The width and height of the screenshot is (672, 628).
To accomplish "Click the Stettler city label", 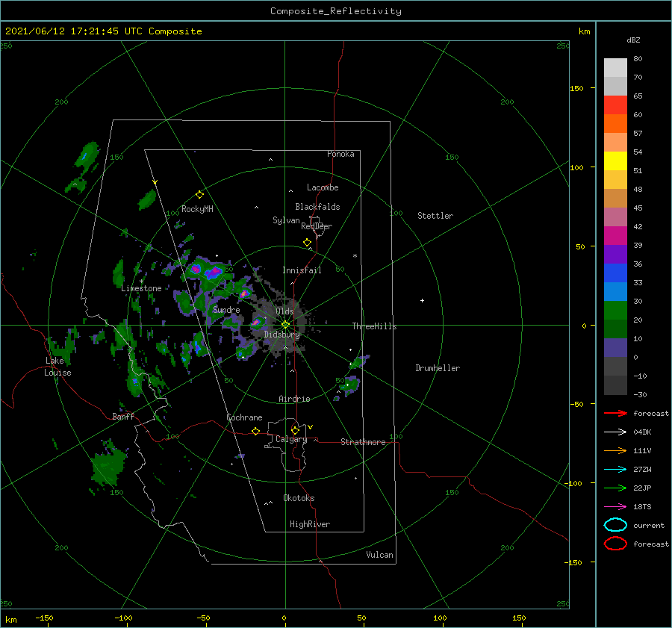I will point(435,216).
